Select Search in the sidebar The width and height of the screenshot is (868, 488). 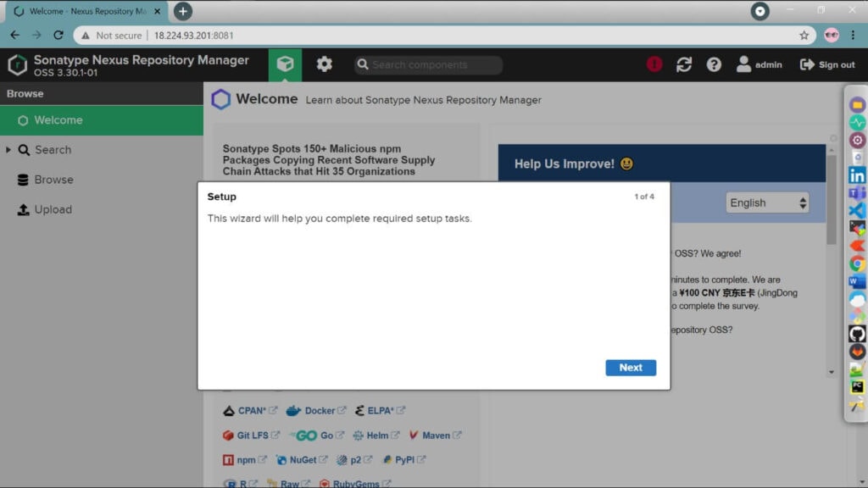pos(53,150)
